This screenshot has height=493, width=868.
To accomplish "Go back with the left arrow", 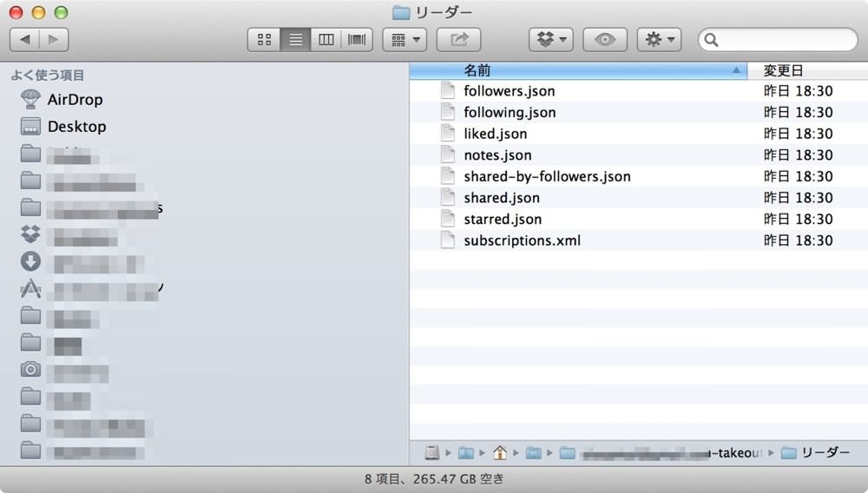I will [25, 40].
